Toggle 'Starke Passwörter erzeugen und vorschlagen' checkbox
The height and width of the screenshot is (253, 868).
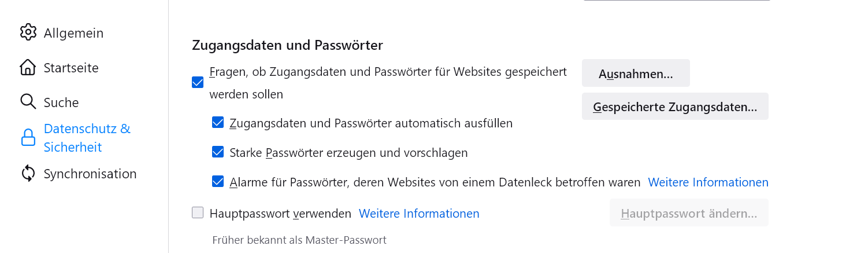tap(218, 152)
